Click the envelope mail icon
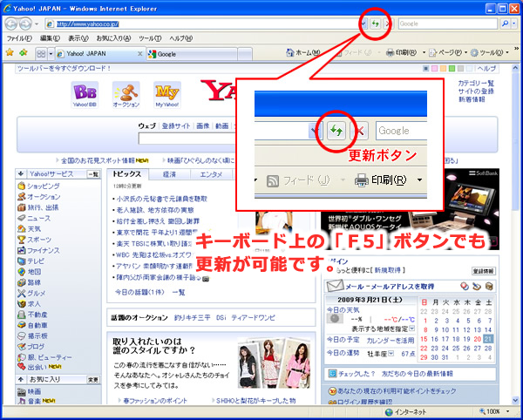Viewport: 523px width, 420px height. click(x=335, y=286)
